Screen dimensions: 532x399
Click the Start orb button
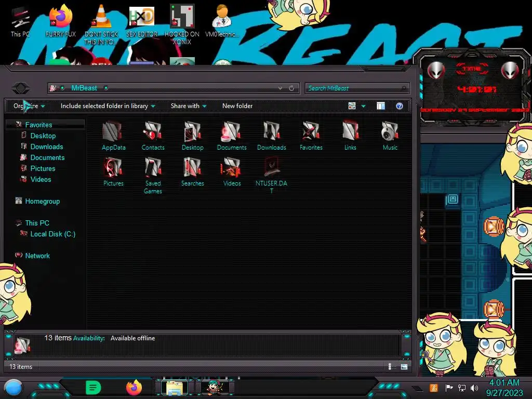(x=14, y=388)
